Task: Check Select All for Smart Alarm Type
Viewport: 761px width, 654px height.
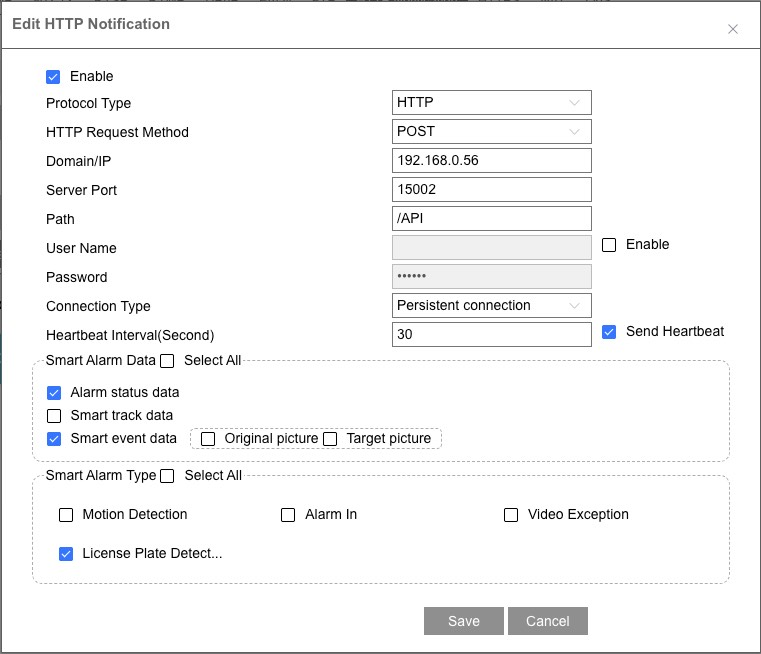Action: 167,476
